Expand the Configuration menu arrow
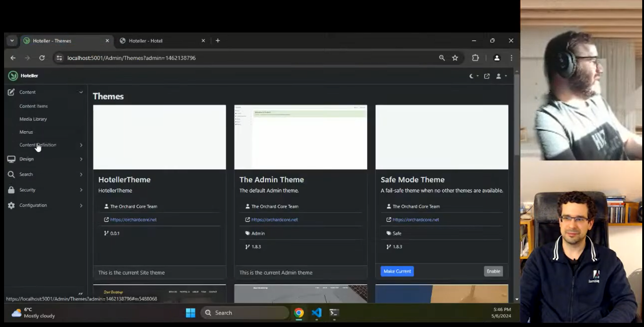644x327 pixels. (81, 205)
